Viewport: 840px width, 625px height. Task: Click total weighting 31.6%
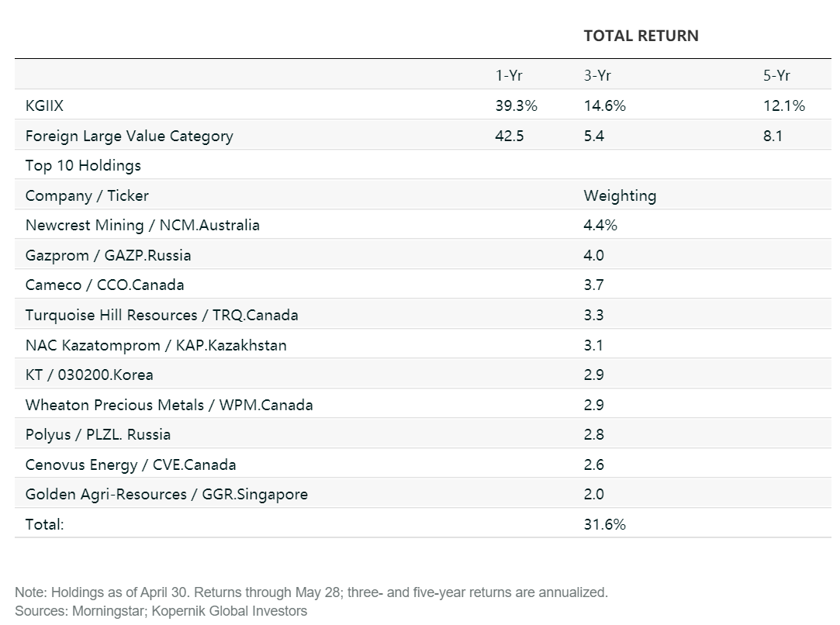(604, 524)
